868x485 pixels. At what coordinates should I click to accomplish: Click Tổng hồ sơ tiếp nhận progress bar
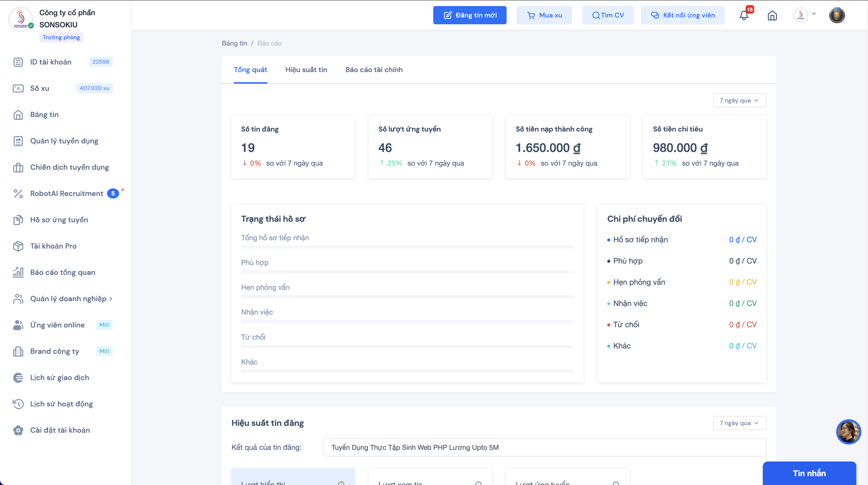tap(407, 247)
